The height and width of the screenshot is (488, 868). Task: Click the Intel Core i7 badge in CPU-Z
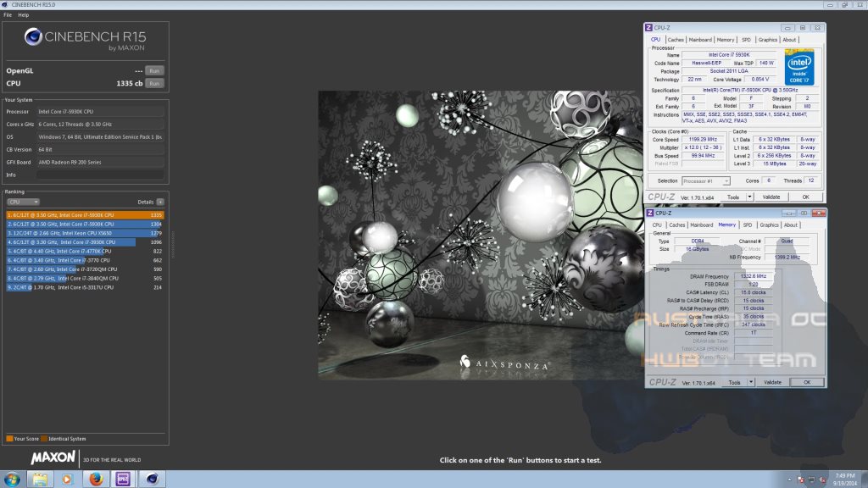[x=798, y=67]
